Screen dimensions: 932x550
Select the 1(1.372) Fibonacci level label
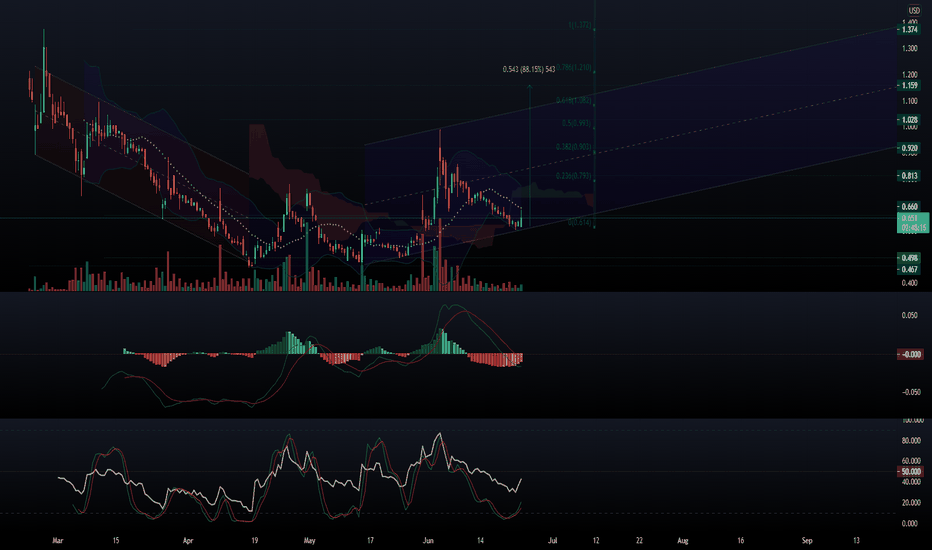580,26
